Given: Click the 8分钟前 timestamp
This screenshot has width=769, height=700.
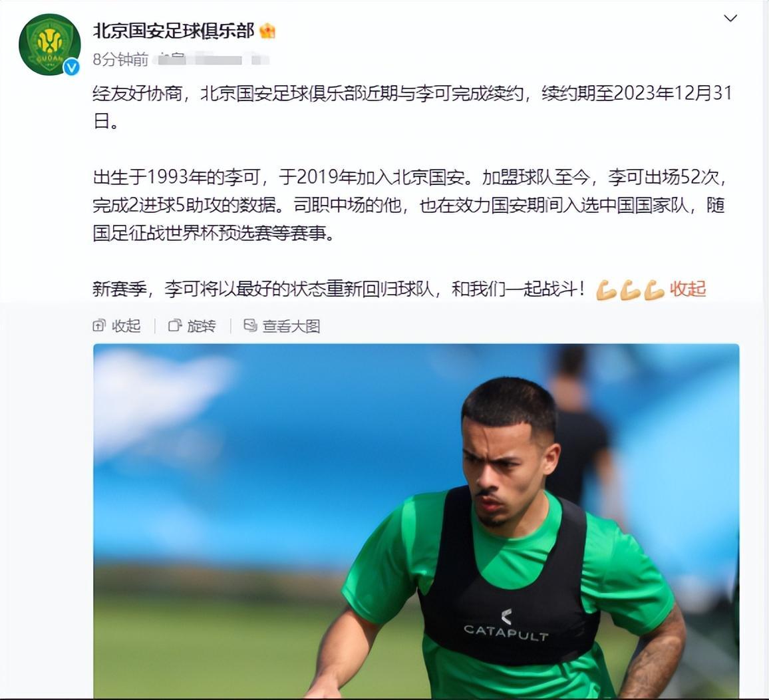Looking at the screenshot, I should (120, 59).
